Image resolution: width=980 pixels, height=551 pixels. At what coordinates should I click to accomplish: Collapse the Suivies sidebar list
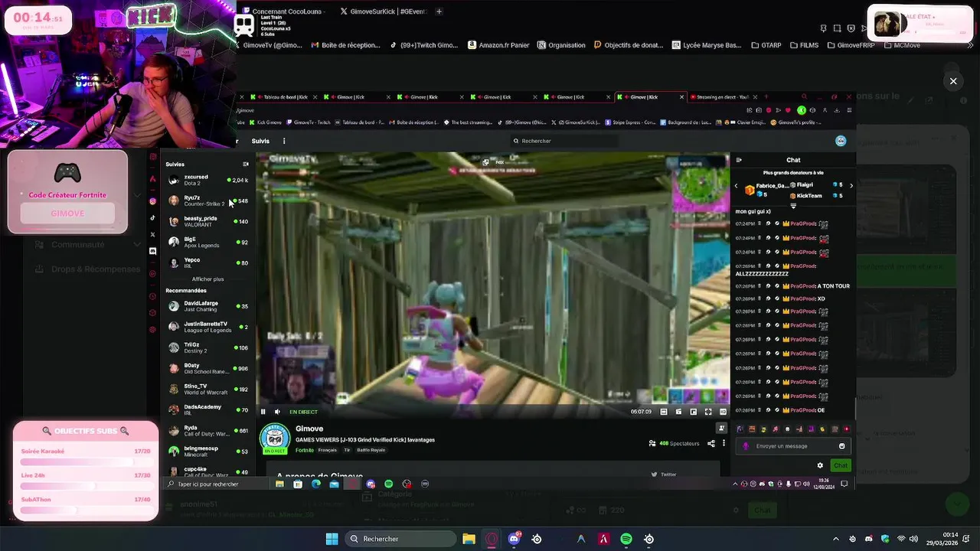click(246, 164)
